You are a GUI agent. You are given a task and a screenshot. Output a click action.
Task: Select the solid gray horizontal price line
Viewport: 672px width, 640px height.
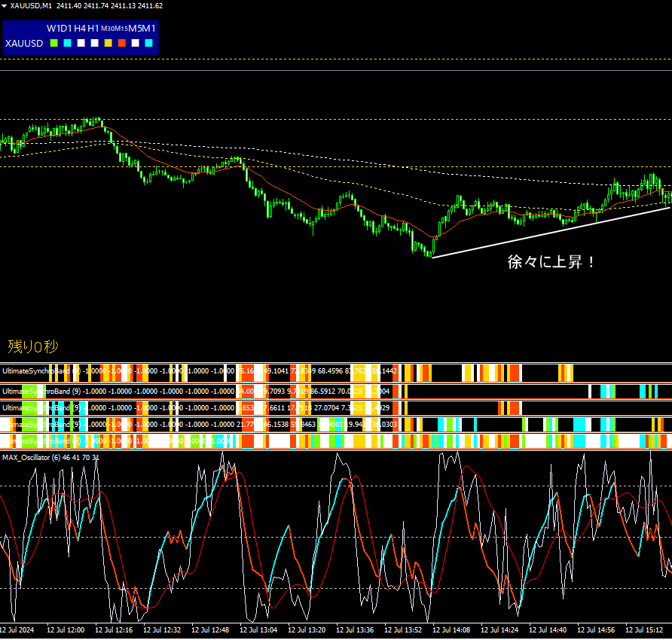(x=336, y=70)
